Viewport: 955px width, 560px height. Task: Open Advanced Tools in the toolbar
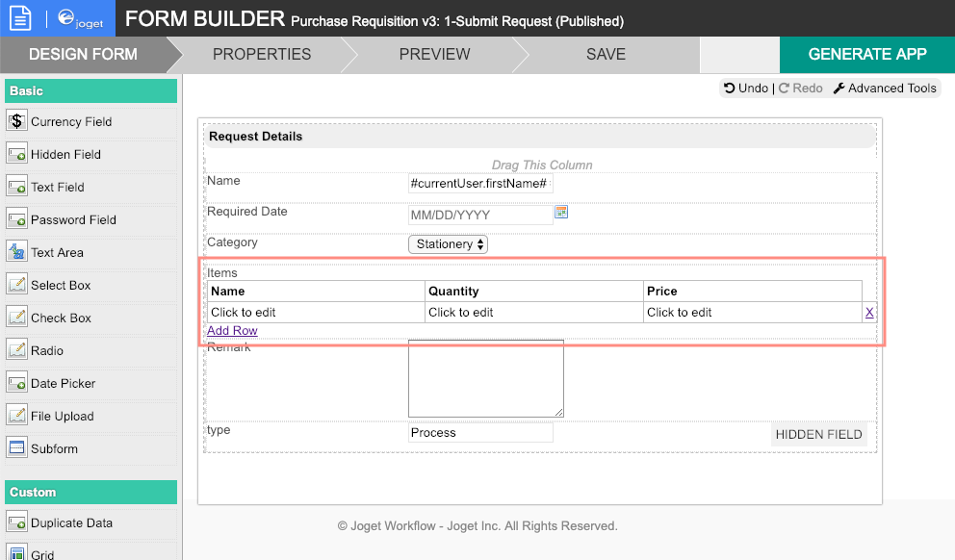(x=884, y=89)
